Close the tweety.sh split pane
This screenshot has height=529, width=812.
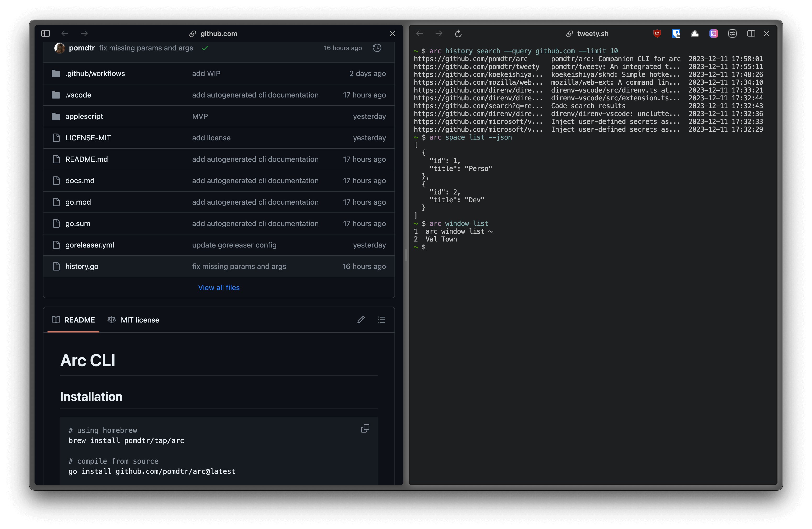[x=767, y=33]
